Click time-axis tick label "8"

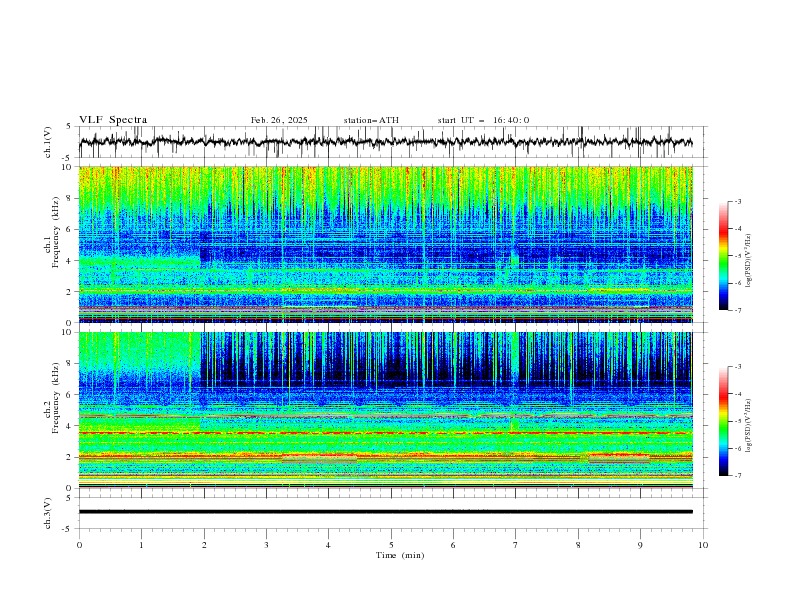578,545
